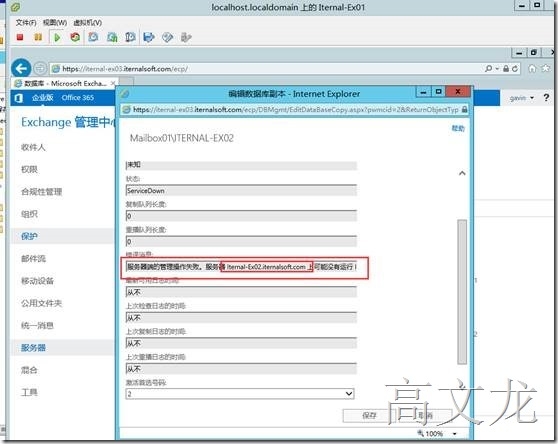Open 保护 in the navigation

point(29,236)
